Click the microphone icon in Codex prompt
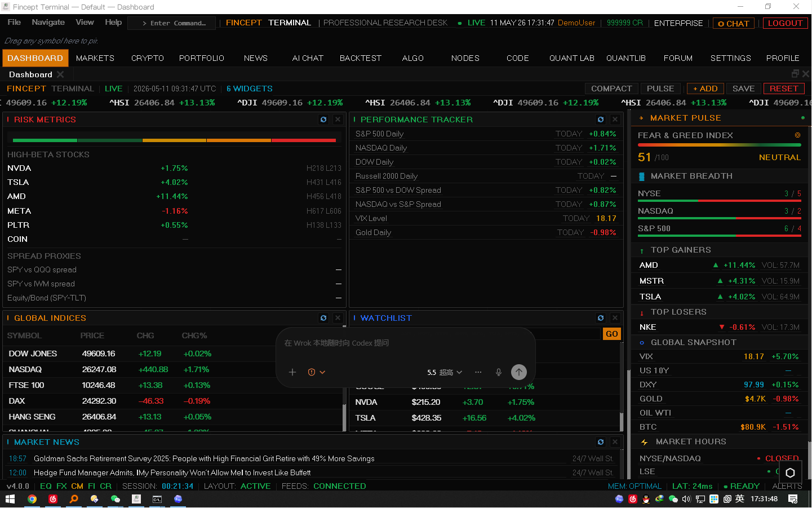Screen dimensions: 812x508 (x=499, y=372)
